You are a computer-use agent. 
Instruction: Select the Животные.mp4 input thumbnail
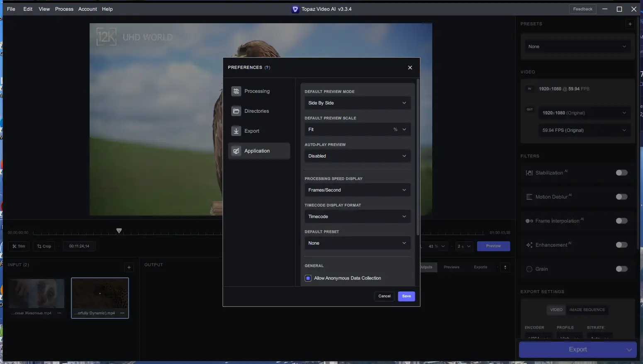(x=37, y=294)
